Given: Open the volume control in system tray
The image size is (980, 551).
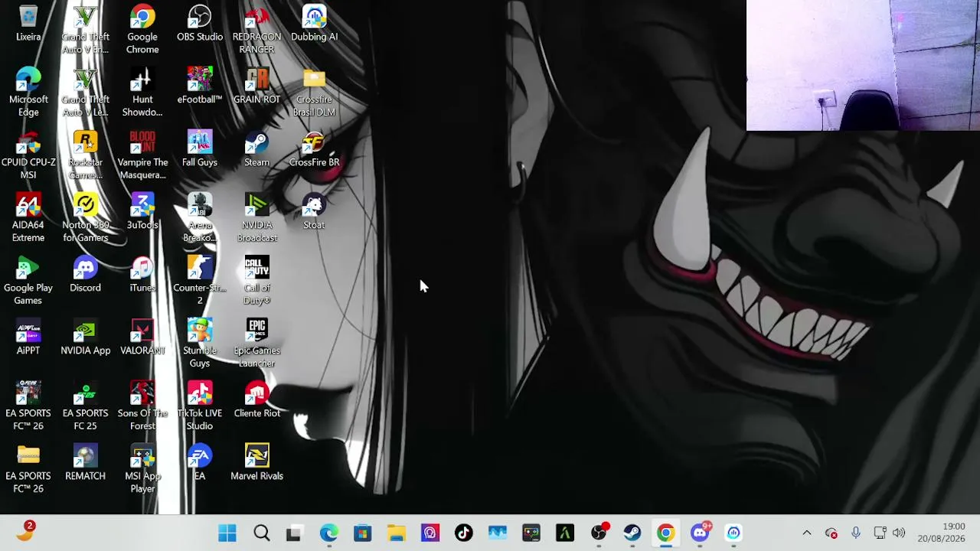Looking at the screenshot, I should pyautogui.click(x=898, y=533).
